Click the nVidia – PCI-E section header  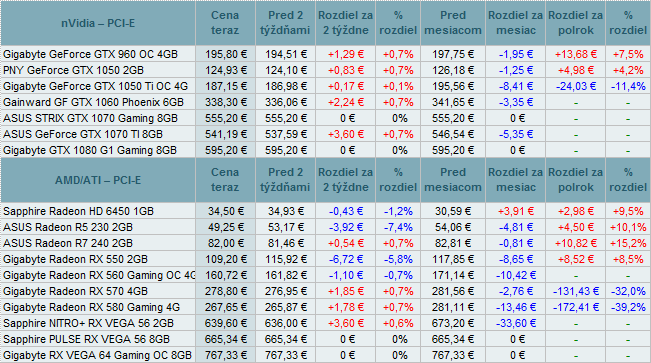[x=98, y=23]
